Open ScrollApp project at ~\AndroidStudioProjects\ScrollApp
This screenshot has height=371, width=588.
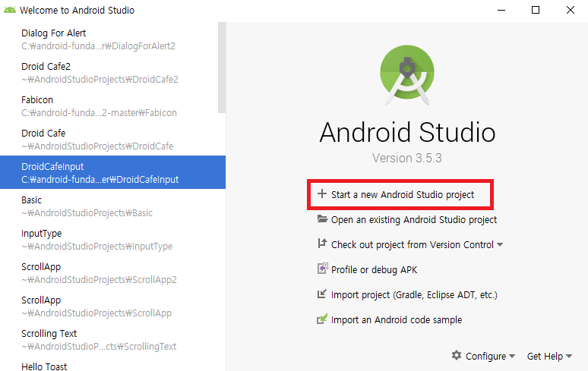pos(112,306)
